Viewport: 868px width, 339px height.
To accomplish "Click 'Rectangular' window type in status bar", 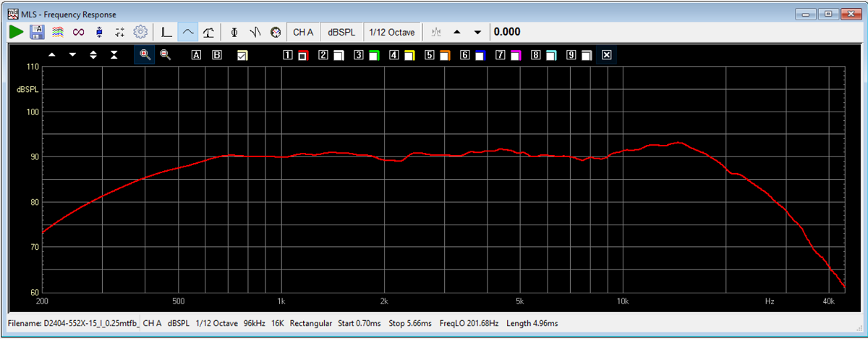I will point(311,323).
